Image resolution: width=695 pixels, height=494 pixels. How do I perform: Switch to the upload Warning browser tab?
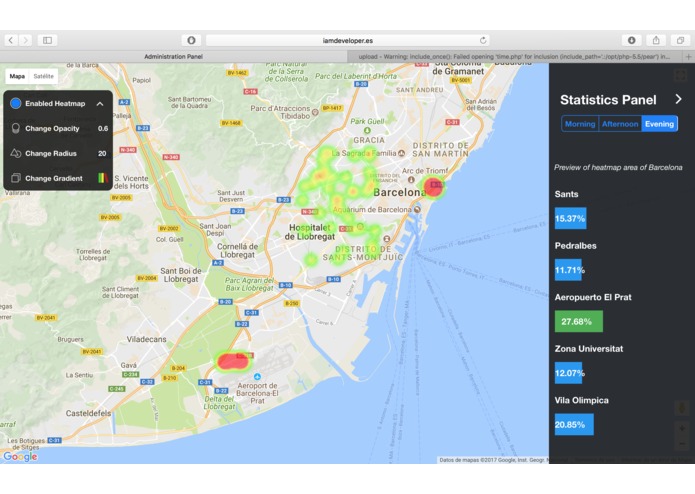tap(515, 57)
